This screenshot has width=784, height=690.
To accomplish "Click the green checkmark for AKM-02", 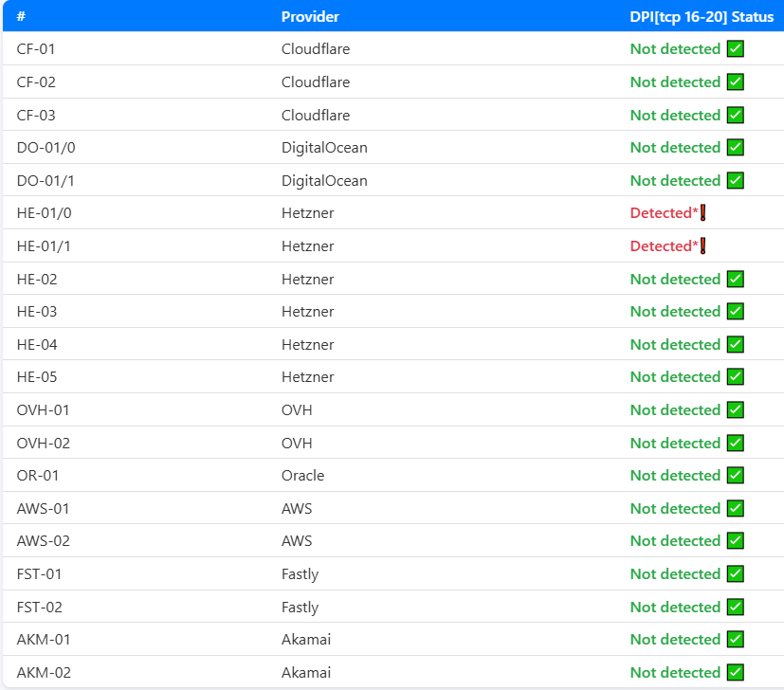I will pos(735,673).
